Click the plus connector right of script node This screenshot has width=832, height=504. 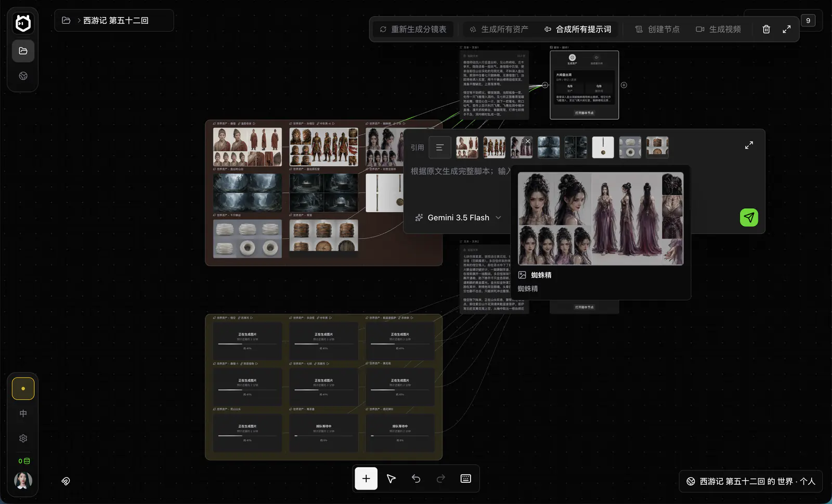[624, 85]
